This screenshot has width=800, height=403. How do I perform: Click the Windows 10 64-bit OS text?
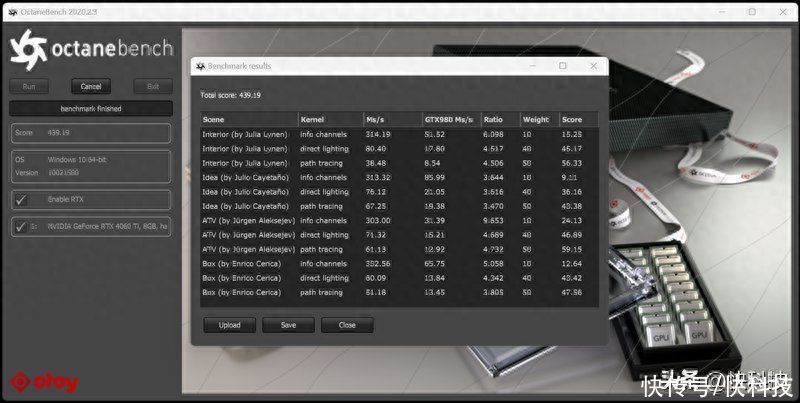point(77,160)
